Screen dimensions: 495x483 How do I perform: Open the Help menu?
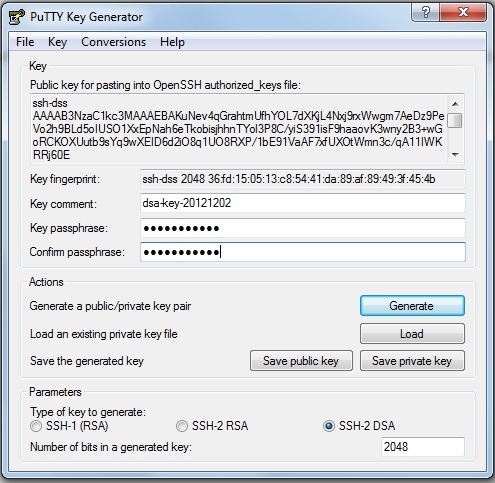pyautogui.click(x=172, y=42)
